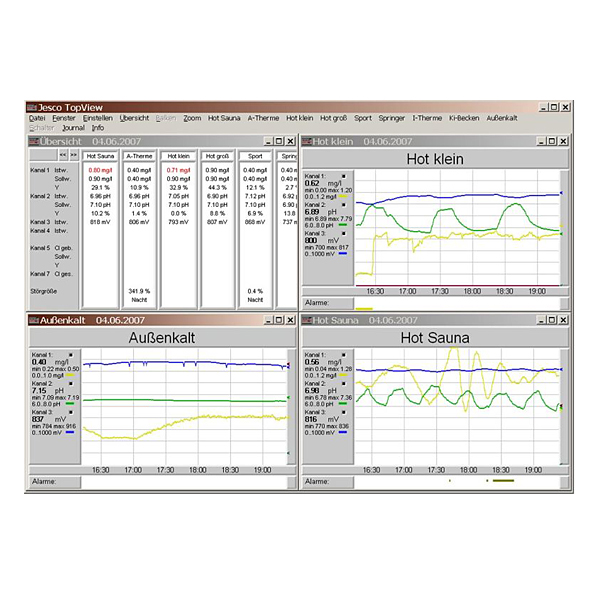Select Außenkalt in the menu bar
The height and width of the screenshot is (600, 600).
coord(502,118)
